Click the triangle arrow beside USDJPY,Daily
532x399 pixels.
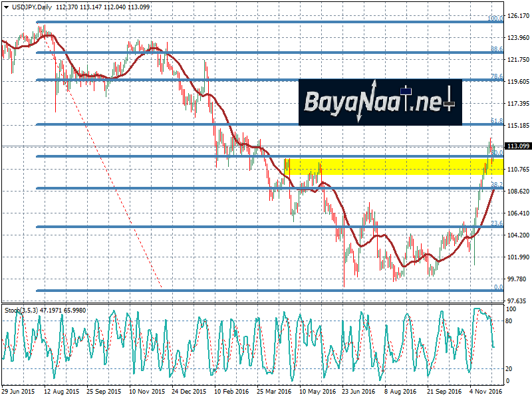tap(5, 7)
